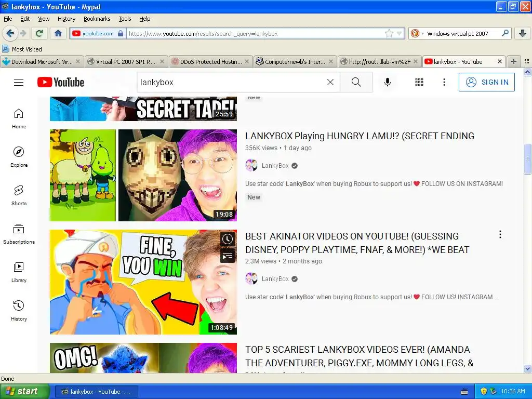532x399 pixels.
Task: Click the search bar magnifier icon
Action: [x=505, y=33]
